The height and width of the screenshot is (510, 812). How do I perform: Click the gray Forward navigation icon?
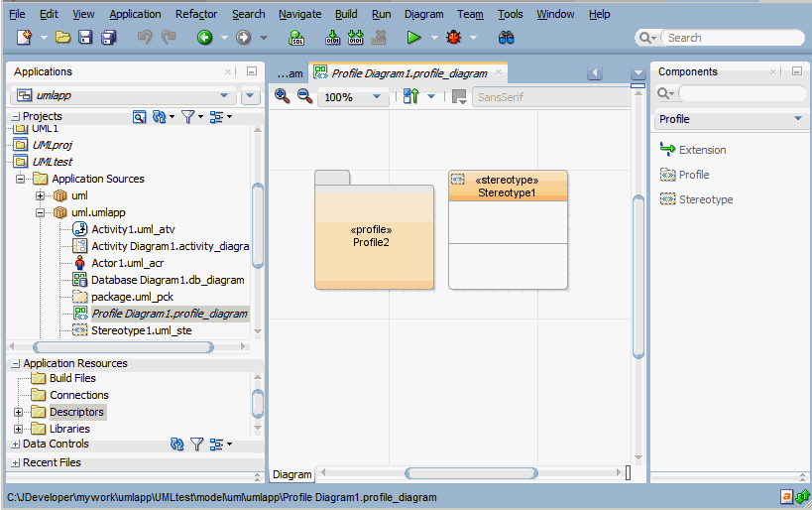[x=243, y=38]
